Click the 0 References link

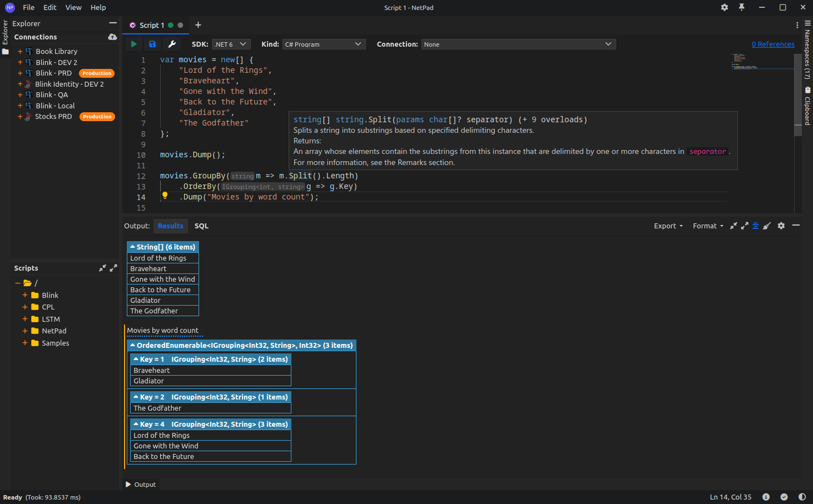[773, 44]
